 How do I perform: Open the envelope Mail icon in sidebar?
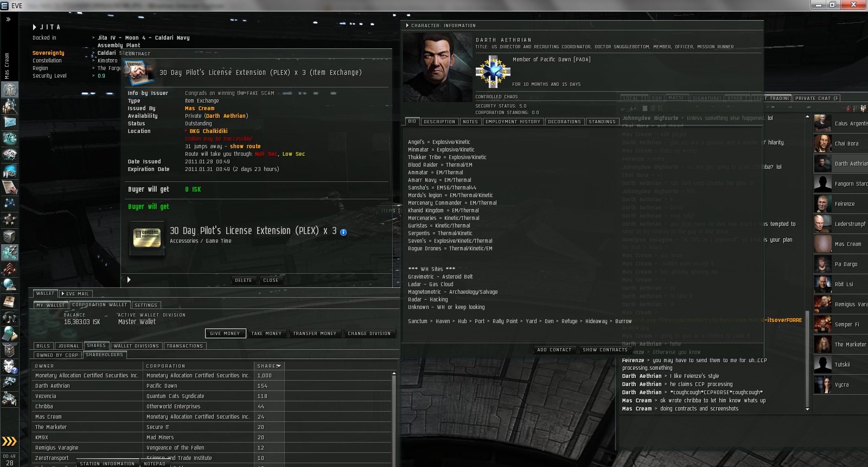click(x=10, y=122)
